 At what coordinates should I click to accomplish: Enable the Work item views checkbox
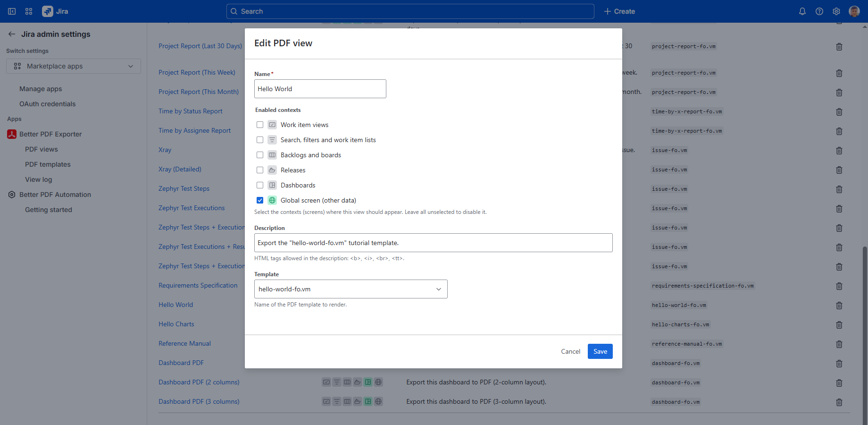(260, 125)
